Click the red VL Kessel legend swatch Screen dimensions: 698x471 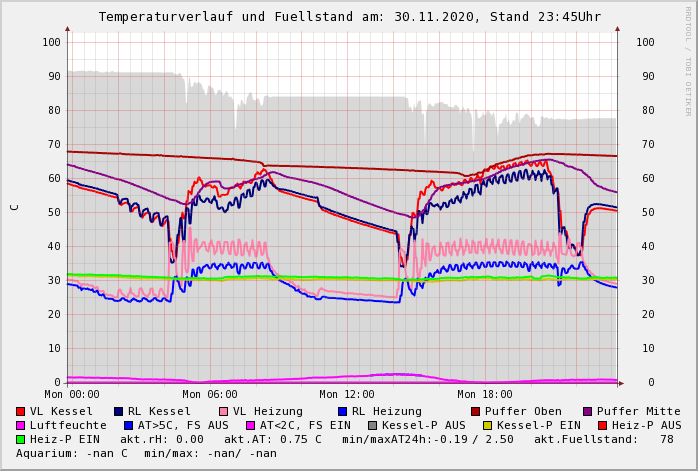[x=21, y=411]
